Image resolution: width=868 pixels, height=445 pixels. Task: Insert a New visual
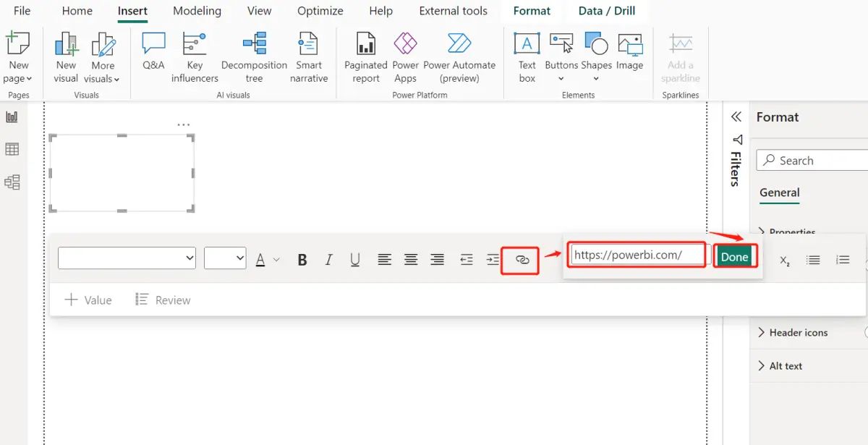[x=66, y=58]
